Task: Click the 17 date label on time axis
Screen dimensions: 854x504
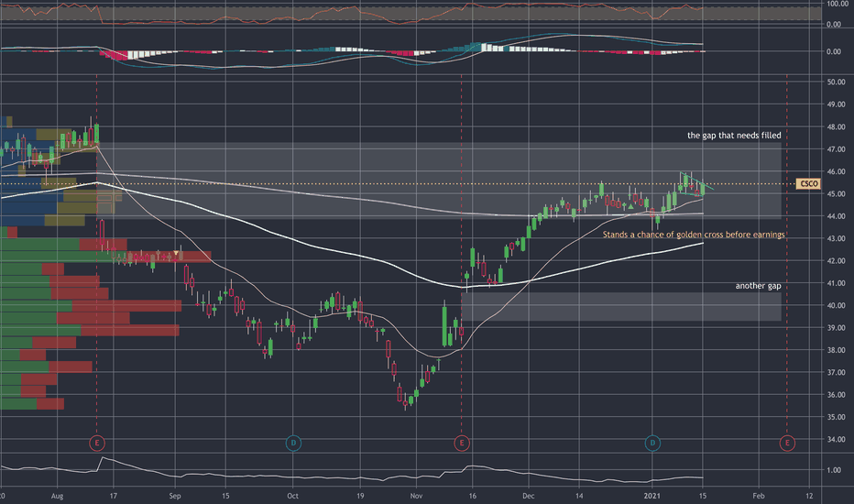Action: [114, 496]
